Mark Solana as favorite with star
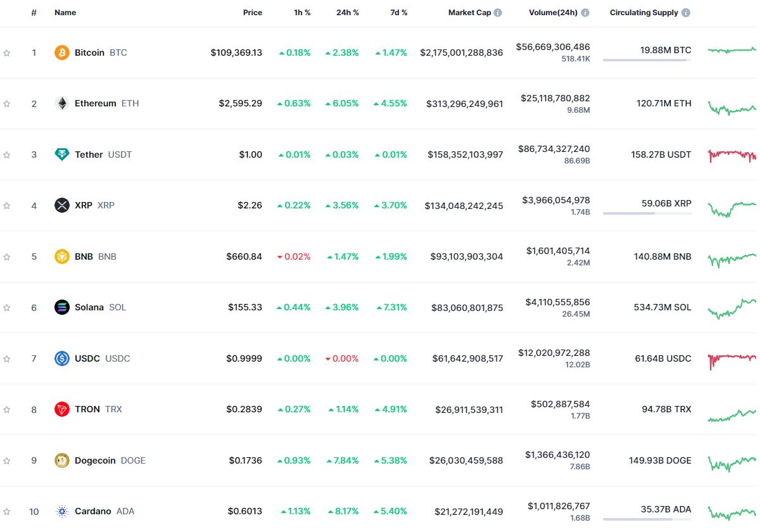This screenshot has height=532, width=760. tap(6, 307)
